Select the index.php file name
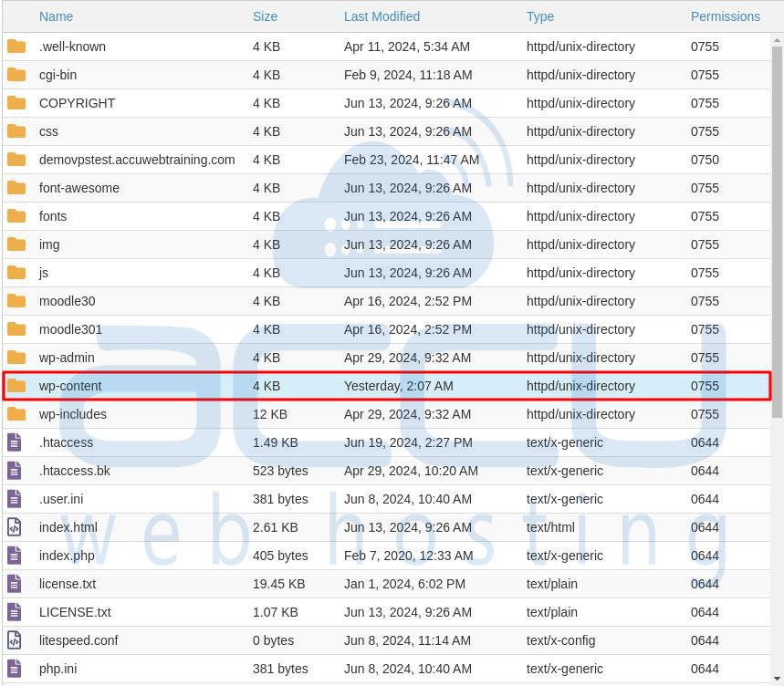Screen dimensions: 784x686 coord(67,556)
